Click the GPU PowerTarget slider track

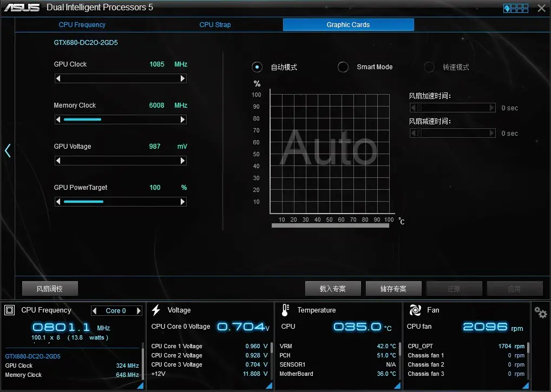tap(121, 202)
